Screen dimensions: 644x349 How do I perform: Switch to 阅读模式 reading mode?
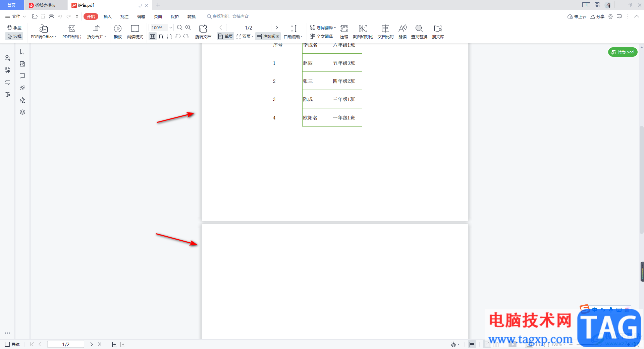pos(135,32)
